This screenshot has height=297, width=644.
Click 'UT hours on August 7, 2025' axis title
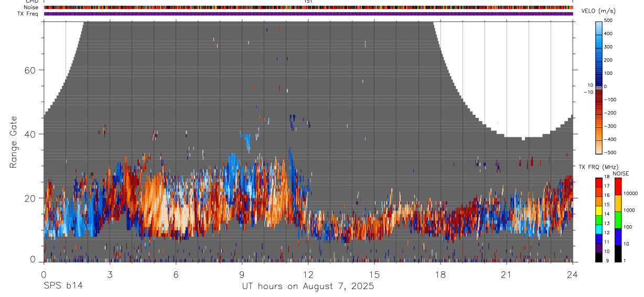point(308,287)
